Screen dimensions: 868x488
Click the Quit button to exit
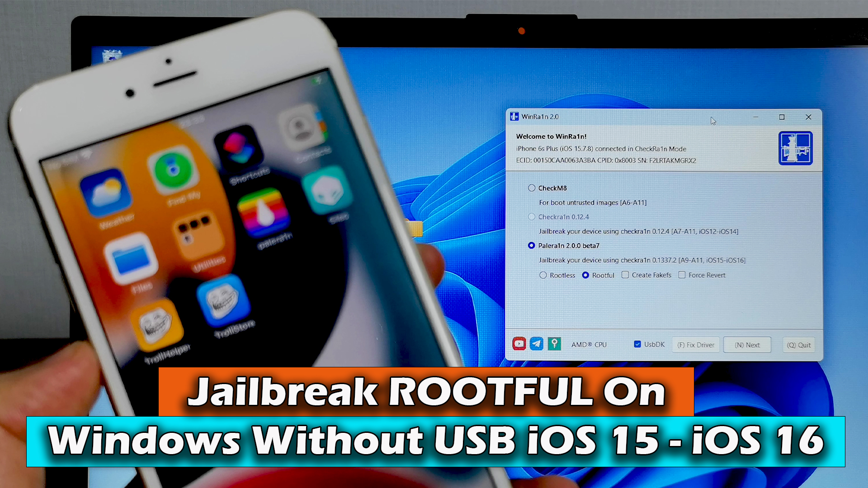click(799, 344)
